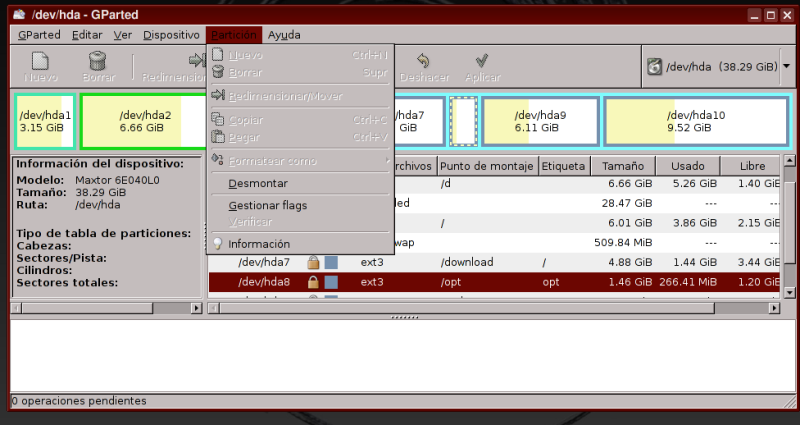This screenshot has width=800, height=425.
Task: Open the Dispositivo menu
Action: [x=171, y=35]
